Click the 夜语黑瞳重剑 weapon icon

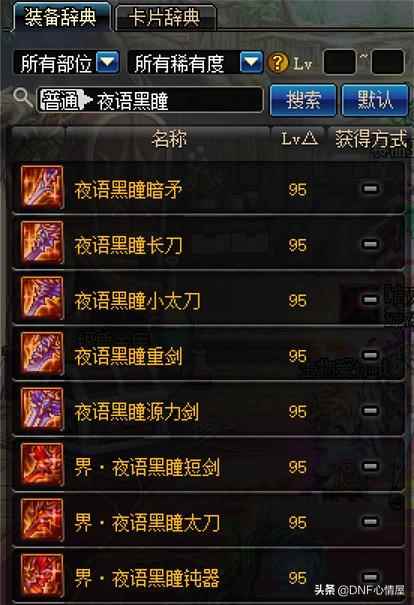tap(42, 353)
